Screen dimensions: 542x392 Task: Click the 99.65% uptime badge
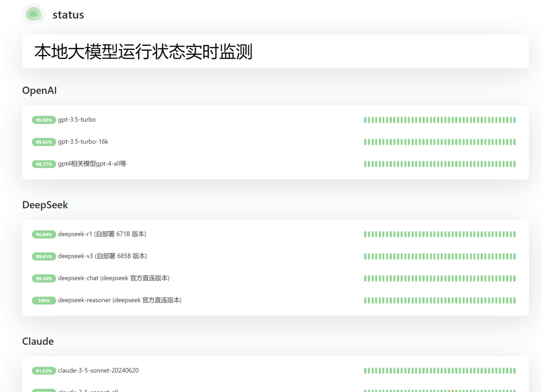(44, 142)
